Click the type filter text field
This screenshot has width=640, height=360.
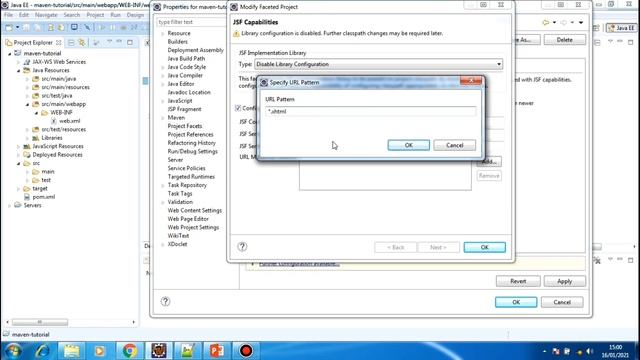pyautogui.click(x=192, y=22)
